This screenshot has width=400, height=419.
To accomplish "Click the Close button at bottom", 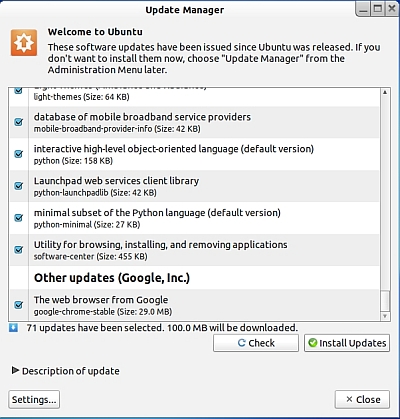I will pos(362,399).
